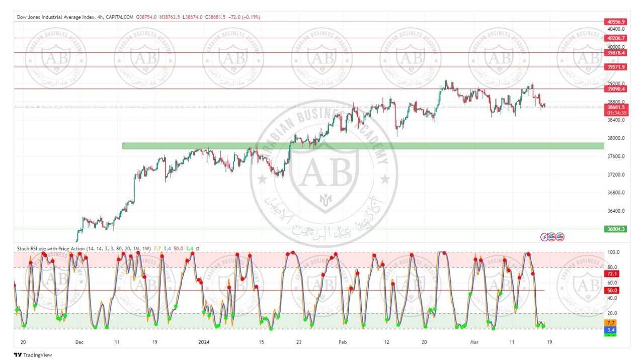Screen dimensions: 644x362
Task: Click the TradingView logo
Action: click(x=33, y=355)
